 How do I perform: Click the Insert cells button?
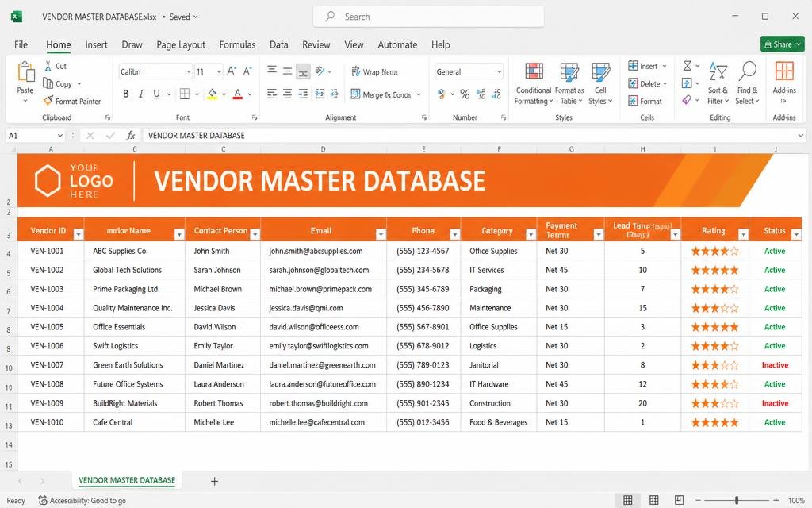646,66
